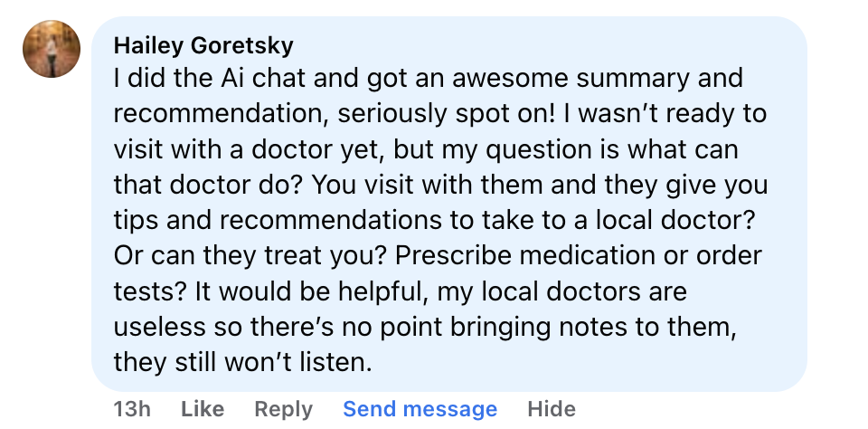Click the line starting "tests? It would be helpful"

pos(401,291)
